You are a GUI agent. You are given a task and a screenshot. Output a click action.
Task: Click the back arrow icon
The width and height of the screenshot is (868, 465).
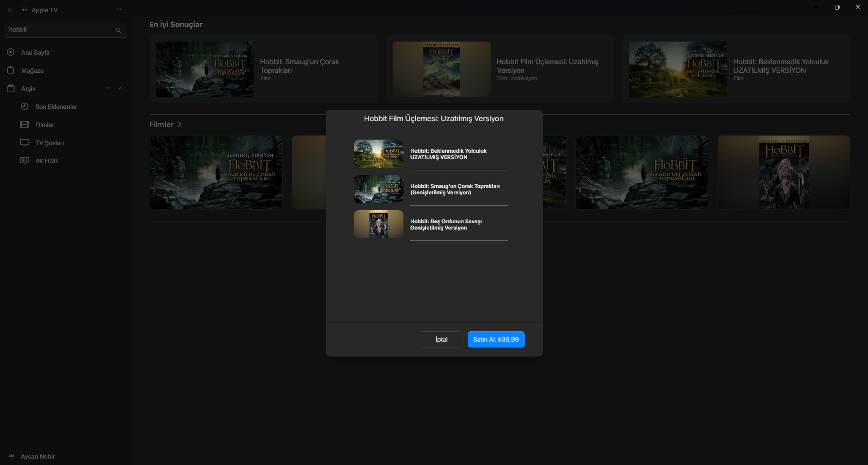click(x=11, y=10)
